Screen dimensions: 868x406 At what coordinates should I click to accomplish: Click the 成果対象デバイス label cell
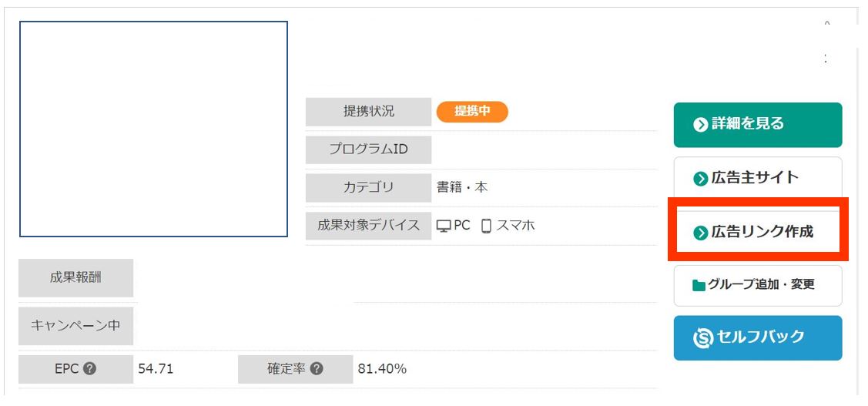click(368, 226)
